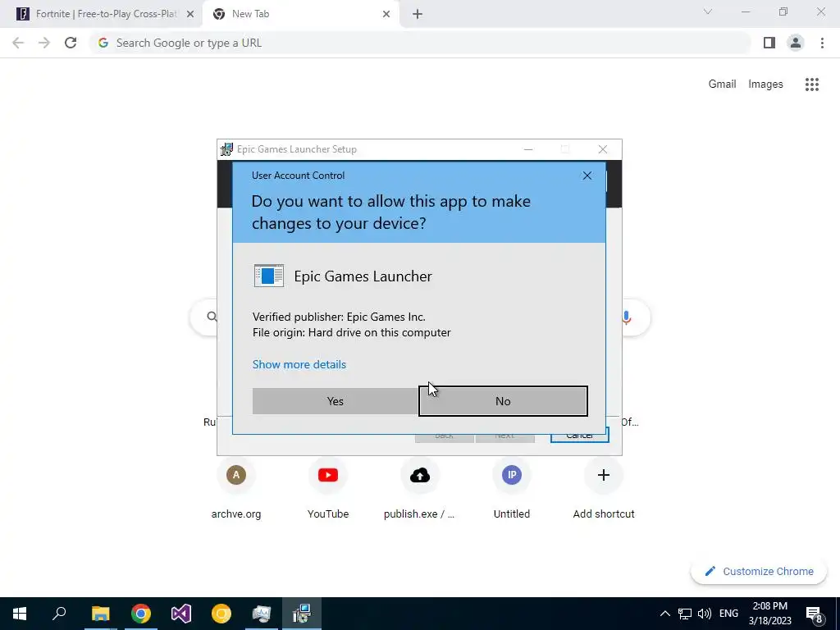Viewport: 840px width, 630px height.
Task: Open the Gmail link
Action: pos(722,84)
